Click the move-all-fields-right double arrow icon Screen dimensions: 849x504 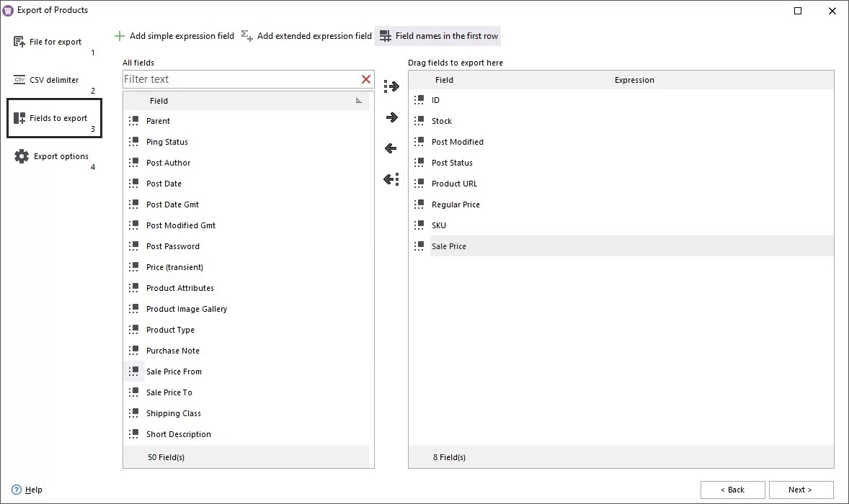click(391, 86)
